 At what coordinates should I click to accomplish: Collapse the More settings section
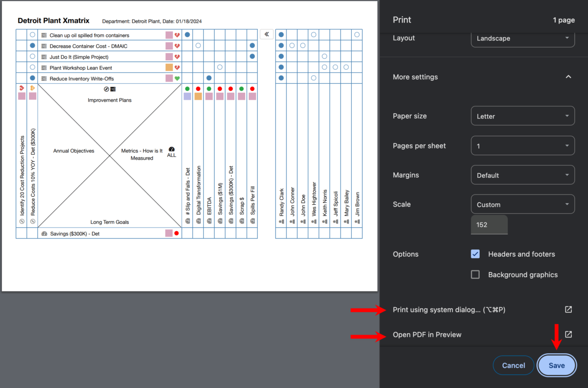[x=568, y=76]
